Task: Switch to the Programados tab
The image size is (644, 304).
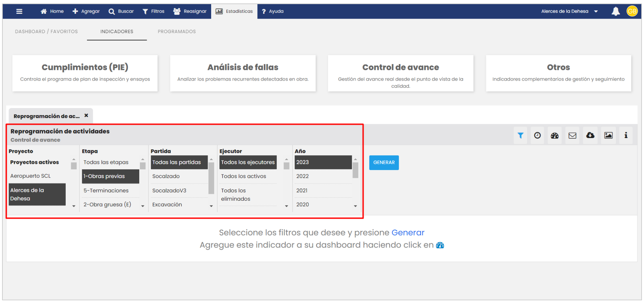Action: pos(177,32)
